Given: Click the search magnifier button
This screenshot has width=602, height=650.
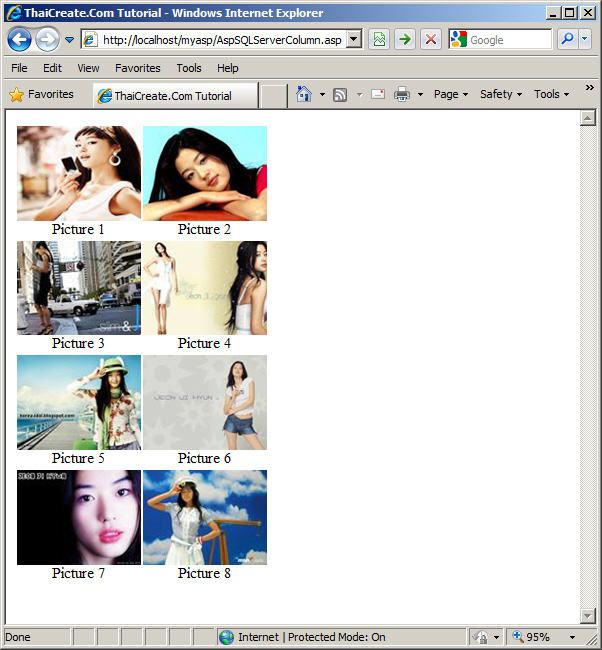Looking at the screenshot, I should pos(567,39).
